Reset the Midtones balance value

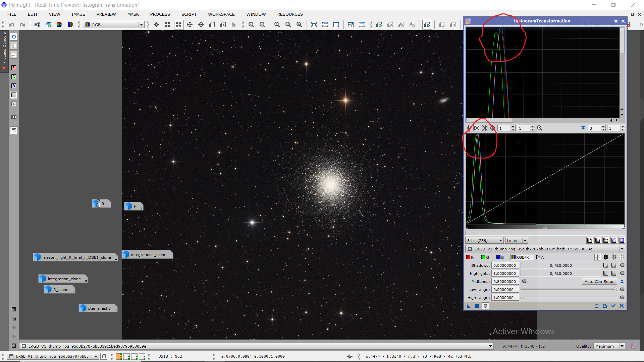[x=524, y=282]
